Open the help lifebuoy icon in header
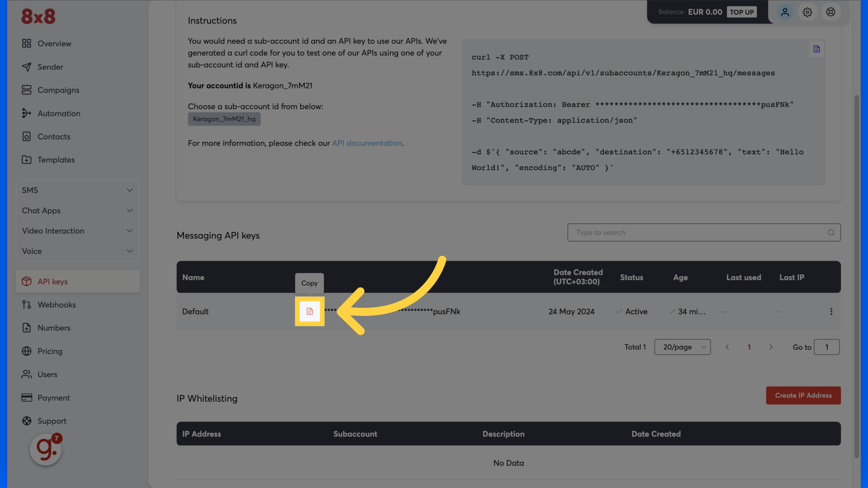Screen dimensions: 868x488 [830, 12]
